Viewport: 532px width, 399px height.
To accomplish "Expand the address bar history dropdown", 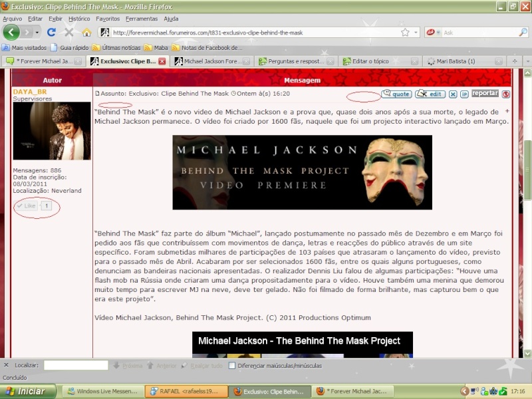I will pos(416,33).
